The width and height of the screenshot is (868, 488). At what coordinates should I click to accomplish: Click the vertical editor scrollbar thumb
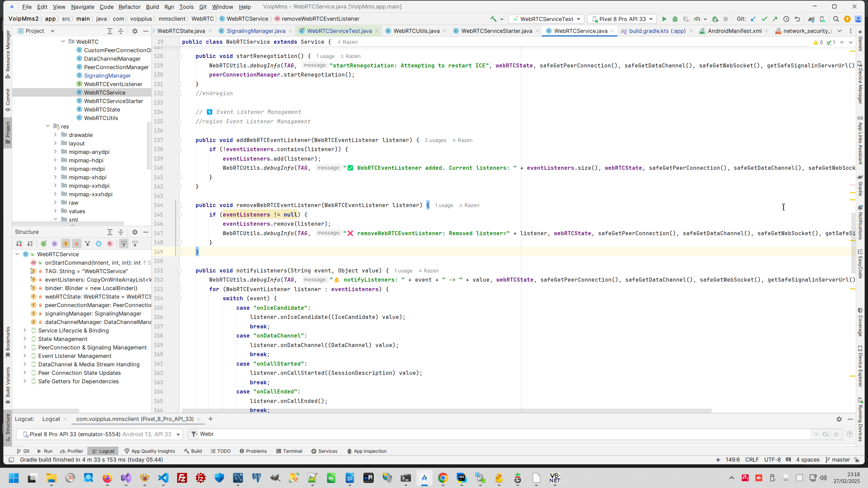pyautogui.click(x=853, y=242)
